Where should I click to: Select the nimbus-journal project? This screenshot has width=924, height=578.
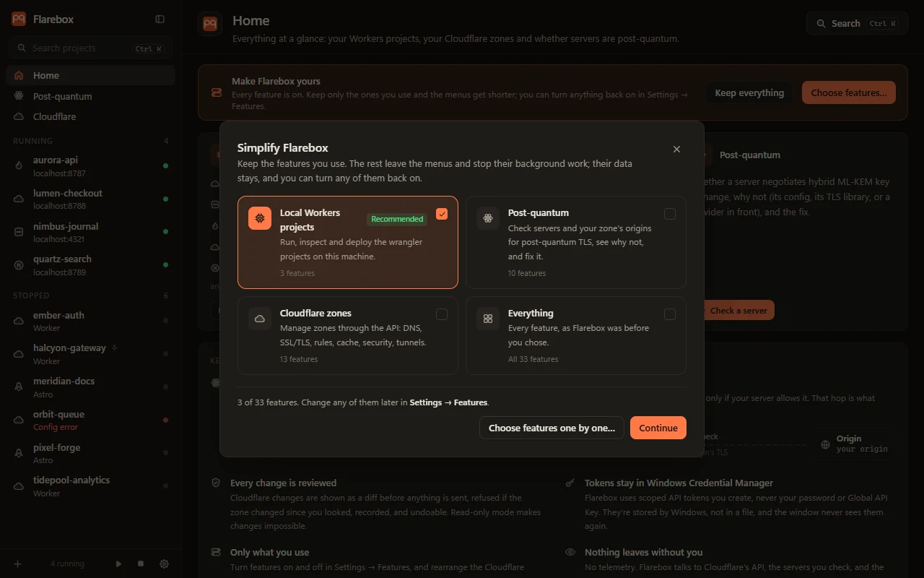coord(90,232)
